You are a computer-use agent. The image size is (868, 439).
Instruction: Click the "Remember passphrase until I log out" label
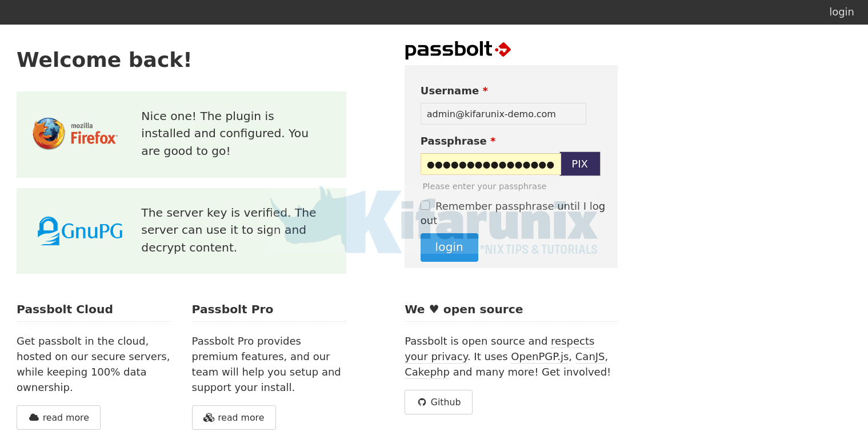pos(520,206)
